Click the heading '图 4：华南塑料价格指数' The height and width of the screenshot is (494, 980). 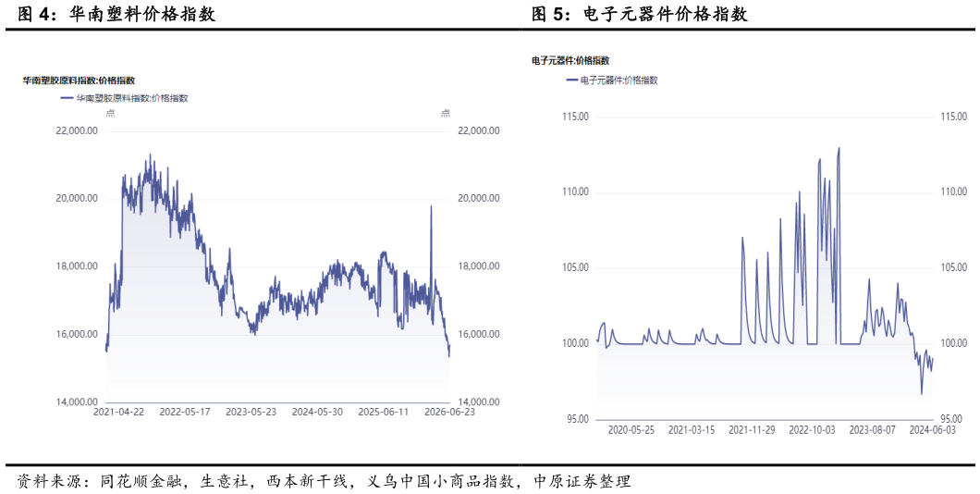116,14
